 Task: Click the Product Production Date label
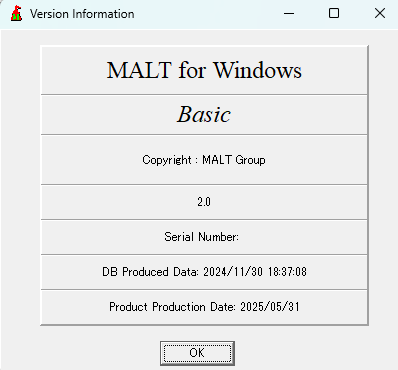click(173, 307)
